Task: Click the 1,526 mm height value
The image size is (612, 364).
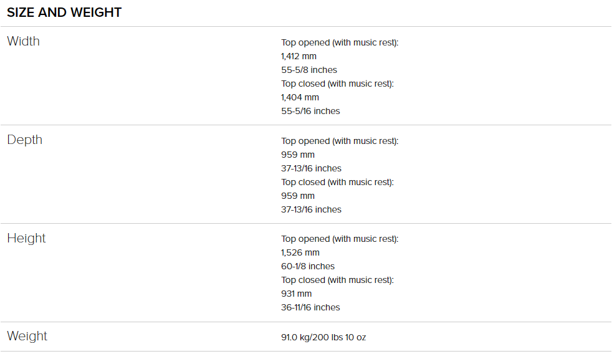Action: click(x=300, y=252)
